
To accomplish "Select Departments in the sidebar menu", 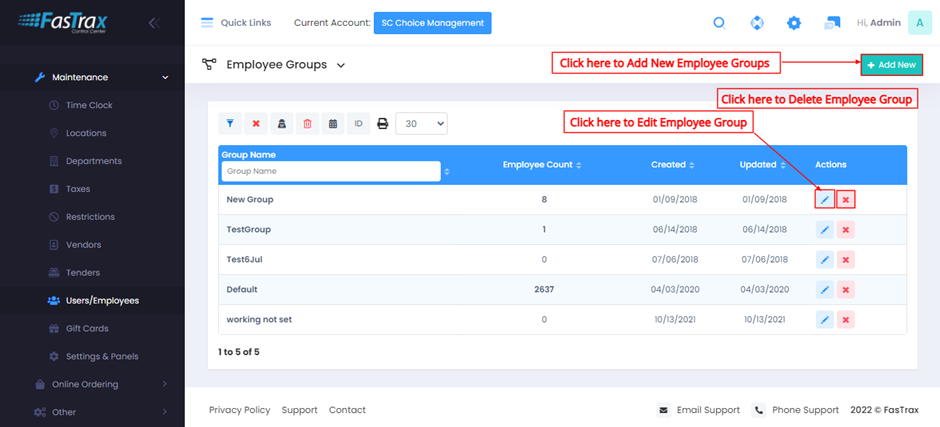I will (93, 161).
